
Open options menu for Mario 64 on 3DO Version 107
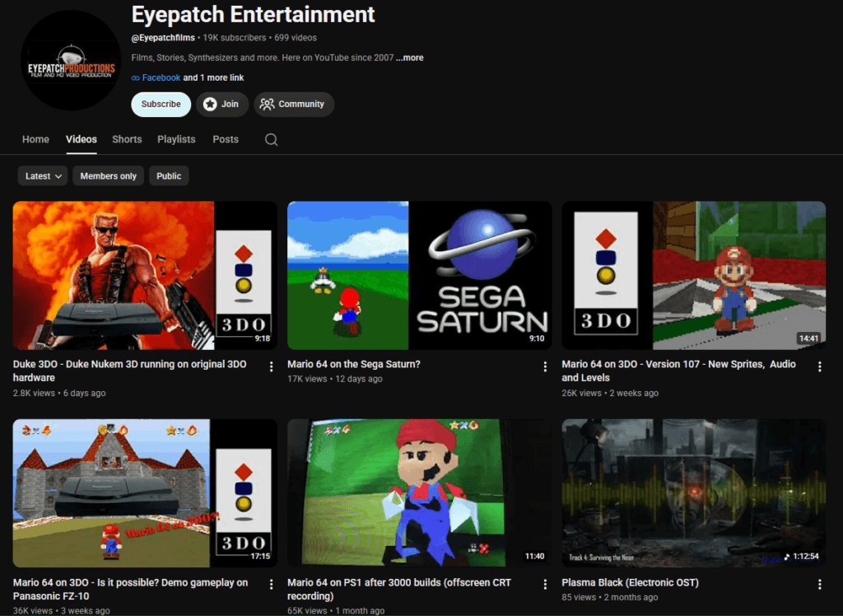[819, 367]
